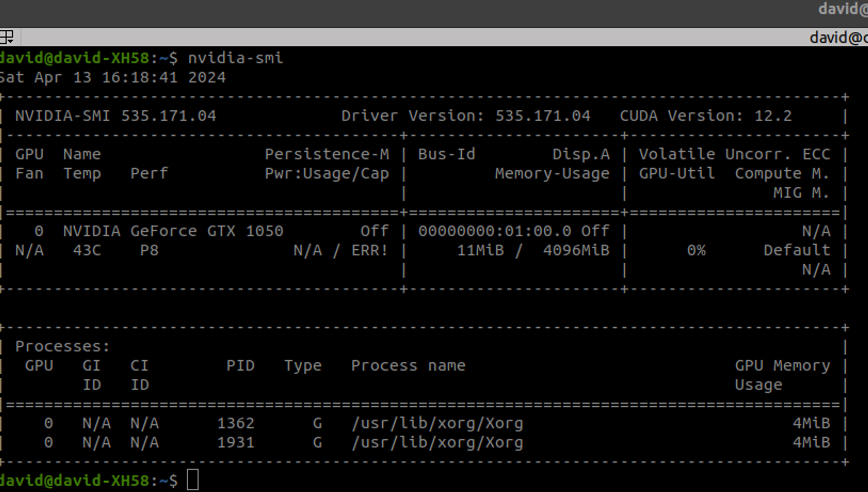Click the Persistence-M column header

pos(327,154)
